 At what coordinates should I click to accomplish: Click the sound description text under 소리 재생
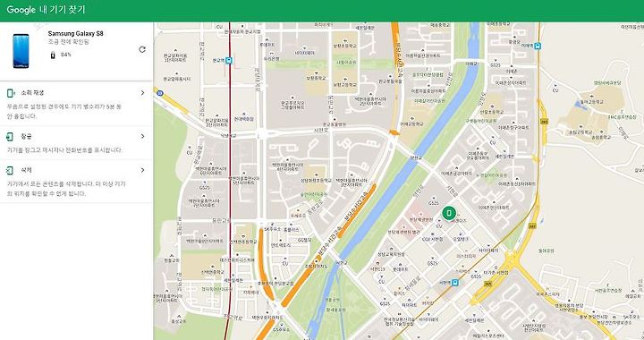tap(64, 111)
